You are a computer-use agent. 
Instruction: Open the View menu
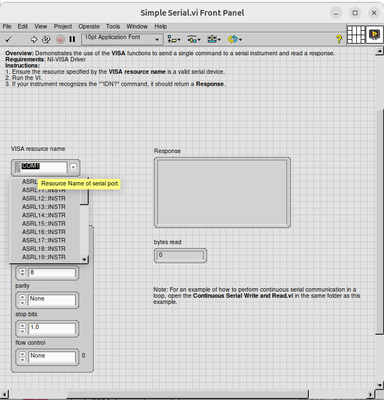[x=41, y=26]
